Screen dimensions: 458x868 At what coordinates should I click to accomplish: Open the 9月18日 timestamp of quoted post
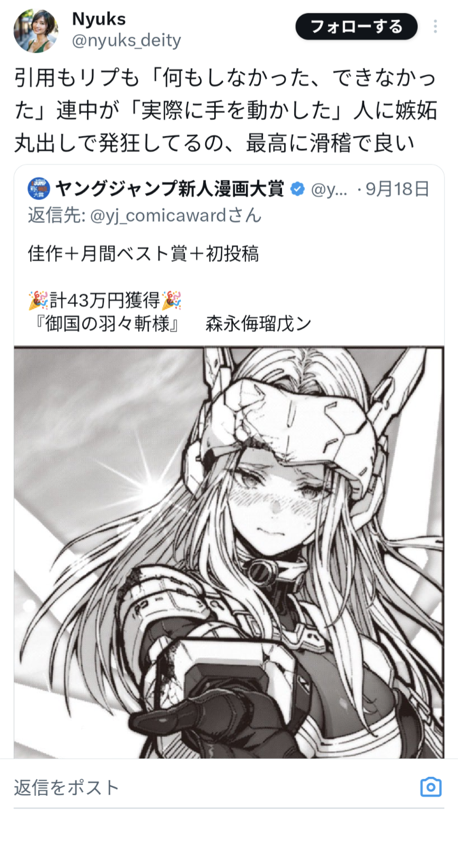[397, 189]
